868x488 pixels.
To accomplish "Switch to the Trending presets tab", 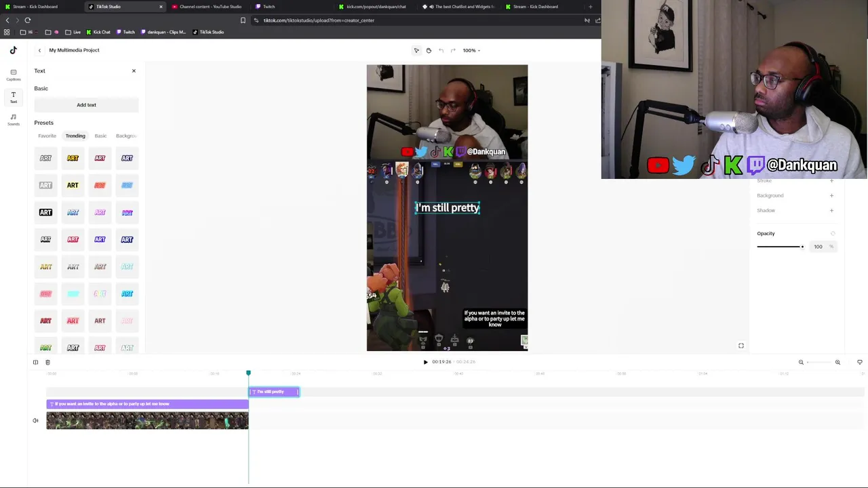I will pyautogui.click(x=75, y=136).
